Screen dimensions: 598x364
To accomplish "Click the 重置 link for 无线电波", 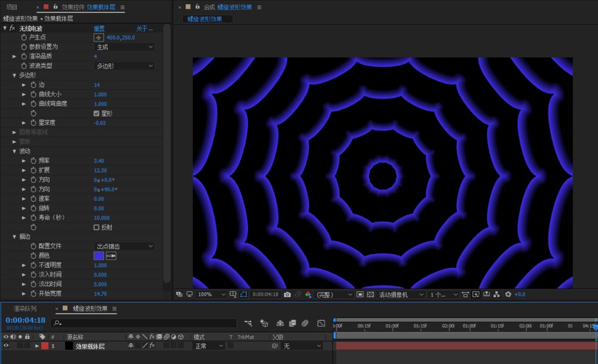I will (99, 28).
